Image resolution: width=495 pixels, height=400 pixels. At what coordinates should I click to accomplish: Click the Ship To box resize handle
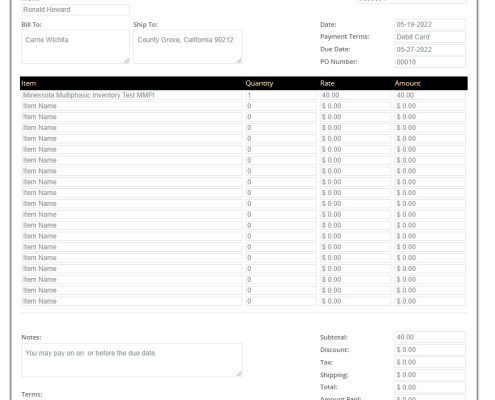[x=239, y=60]
